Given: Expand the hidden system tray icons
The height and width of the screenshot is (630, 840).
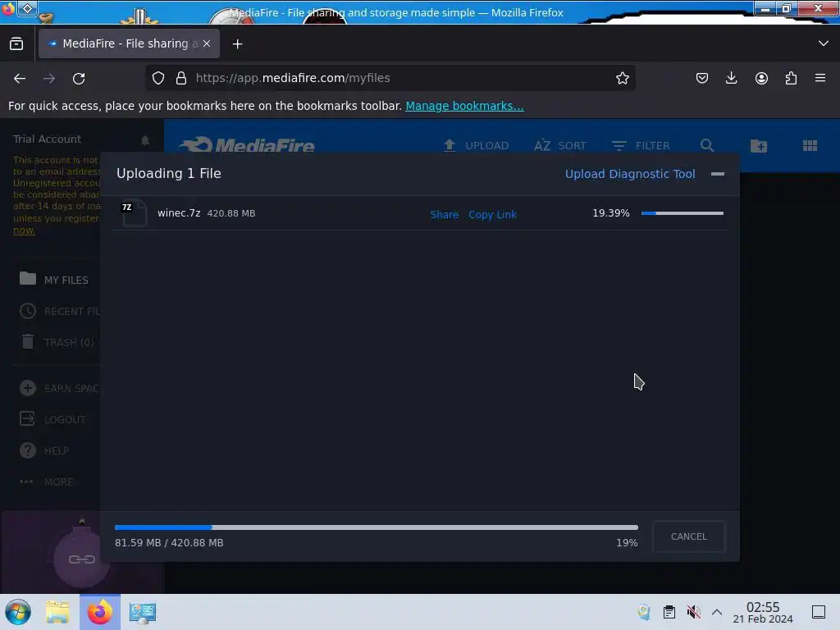Looking at the screenshot, I should coord(717,612).
